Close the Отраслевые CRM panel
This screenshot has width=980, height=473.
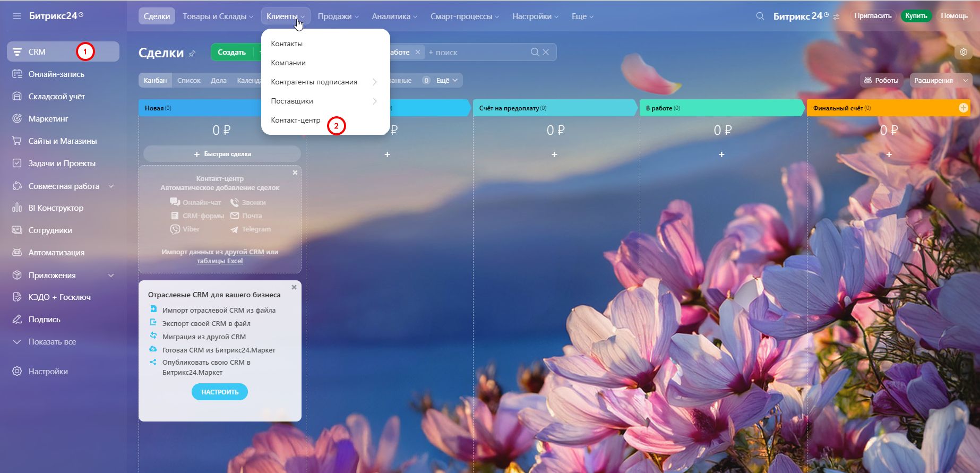point(294,287)
